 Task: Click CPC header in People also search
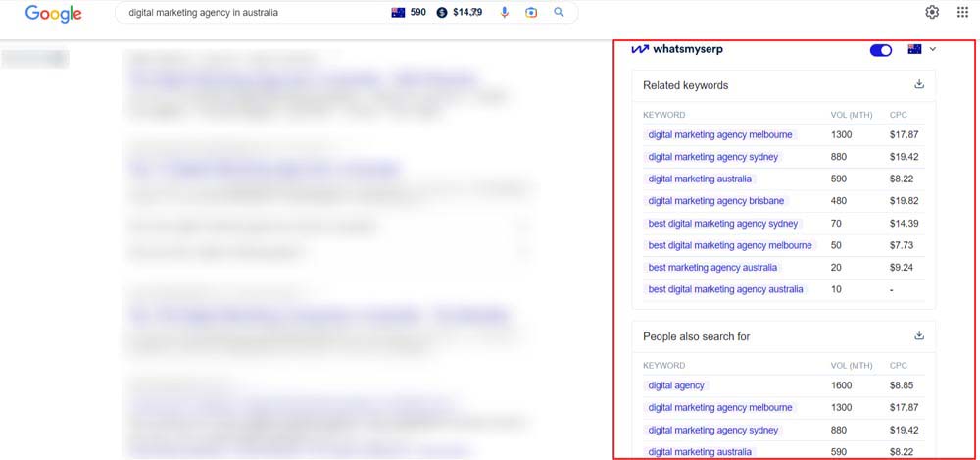click(898, 366)
